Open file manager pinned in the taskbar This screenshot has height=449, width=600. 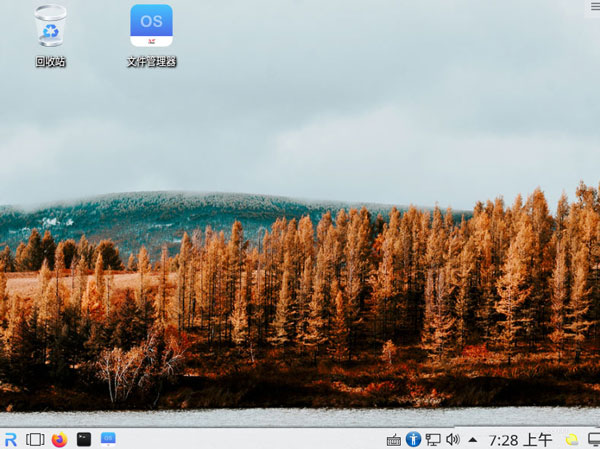108,439
